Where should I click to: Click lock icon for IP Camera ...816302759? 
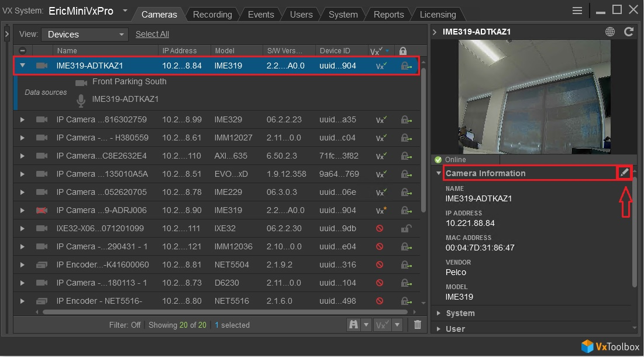[x=406, y=119]
